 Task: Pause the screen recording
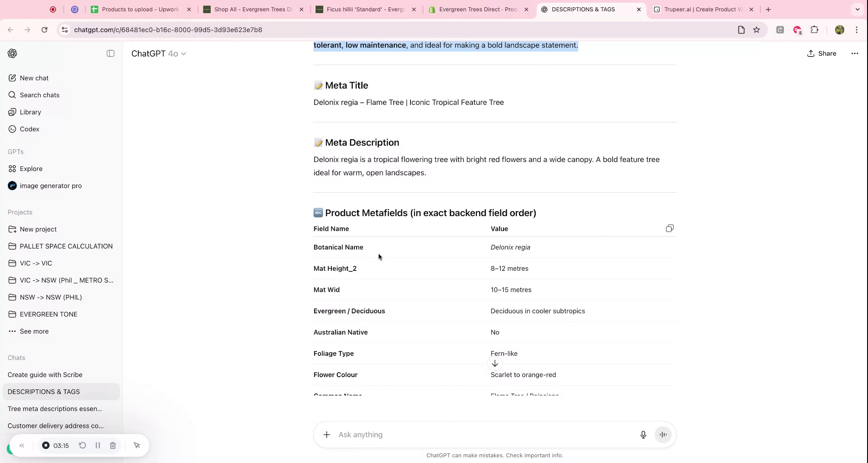[x=98, y=445]
